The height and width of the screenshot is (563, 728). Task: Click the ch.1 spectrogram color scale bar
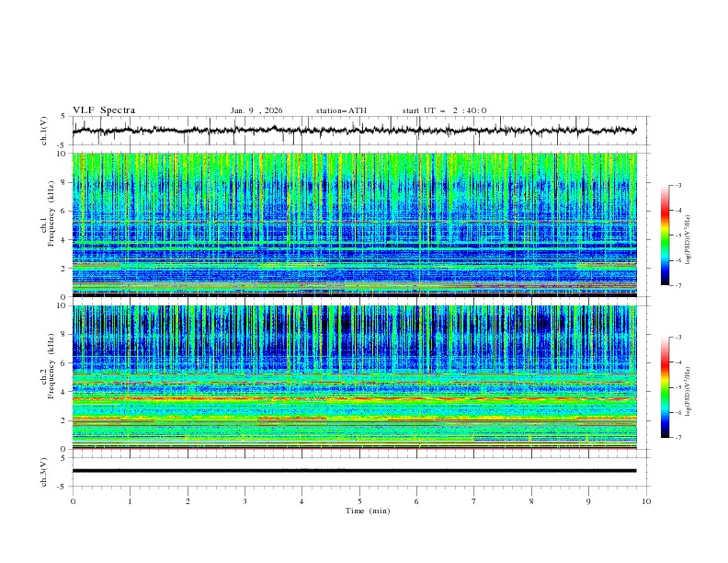(665, 236)
